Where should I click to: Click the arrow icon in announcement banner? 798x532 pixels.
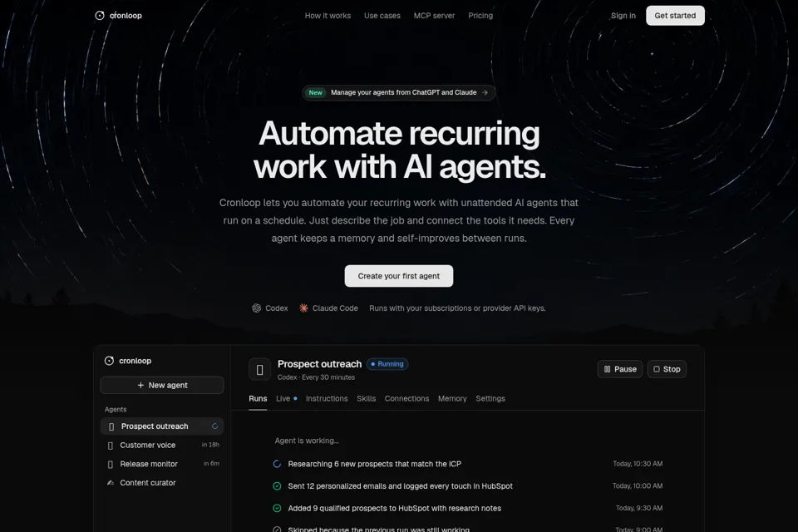pos(485,92)
